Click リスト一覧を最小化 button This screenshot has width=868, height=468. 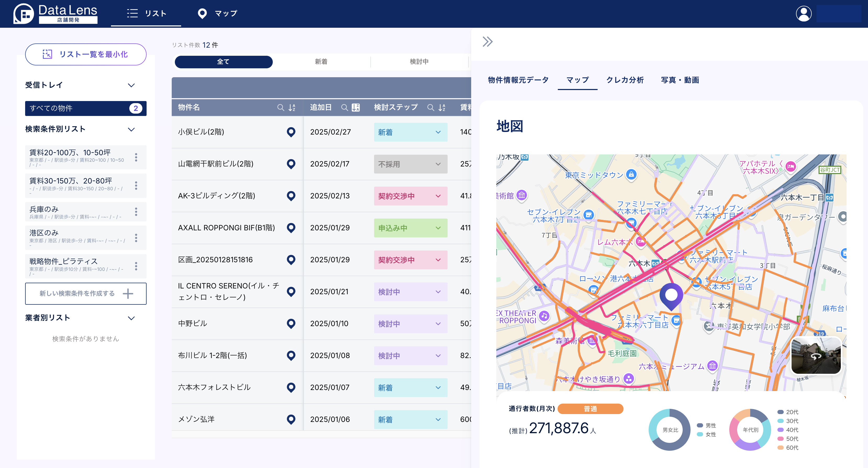click(86, 54)
